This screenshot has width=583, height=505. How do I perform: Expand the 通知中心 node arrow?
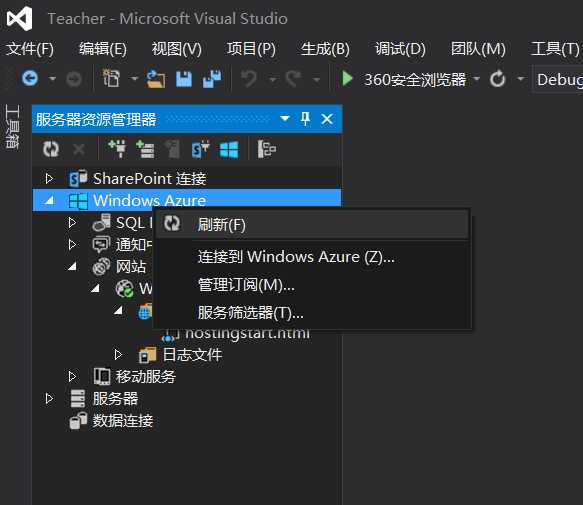(73, 244)
